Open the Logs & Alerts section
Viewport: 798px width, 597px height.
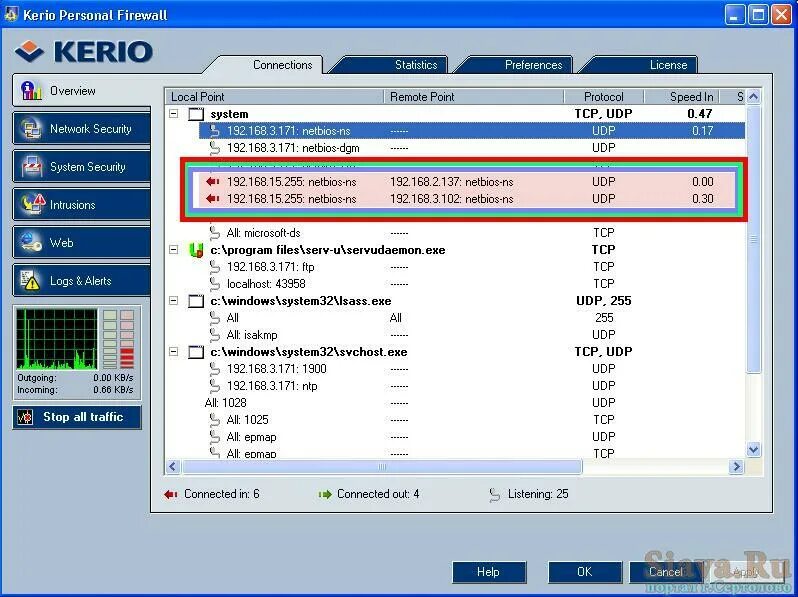coord(81,280)
